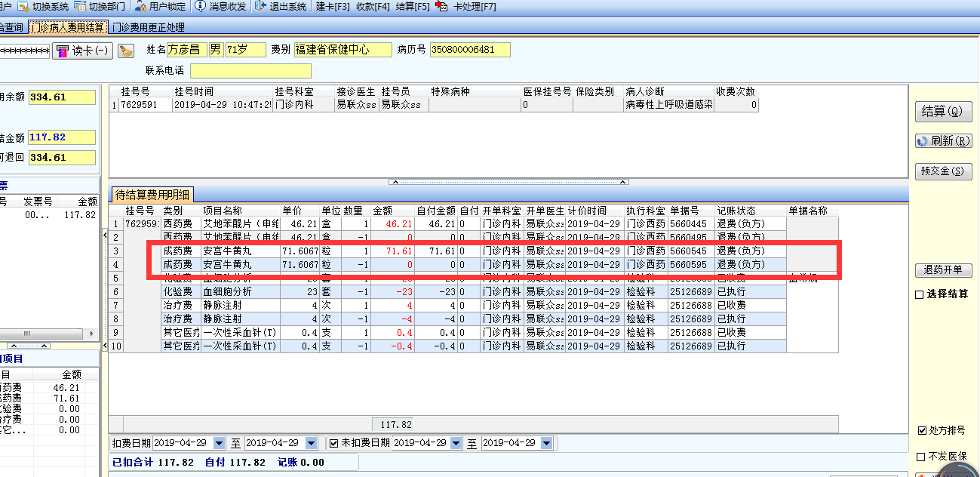Open the 扣费日期 start date dropdown
The width and height of the screenshot is (980, 477).
coord(219,443)
